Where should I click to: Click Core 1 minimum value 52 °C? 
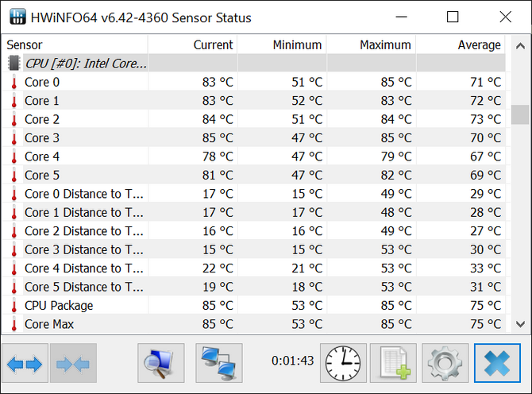[x=307, y=101]
